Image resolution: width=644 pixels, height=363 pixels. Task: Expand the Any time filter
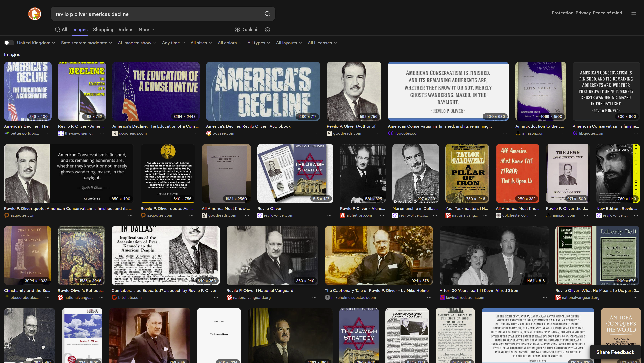(173, 43)
